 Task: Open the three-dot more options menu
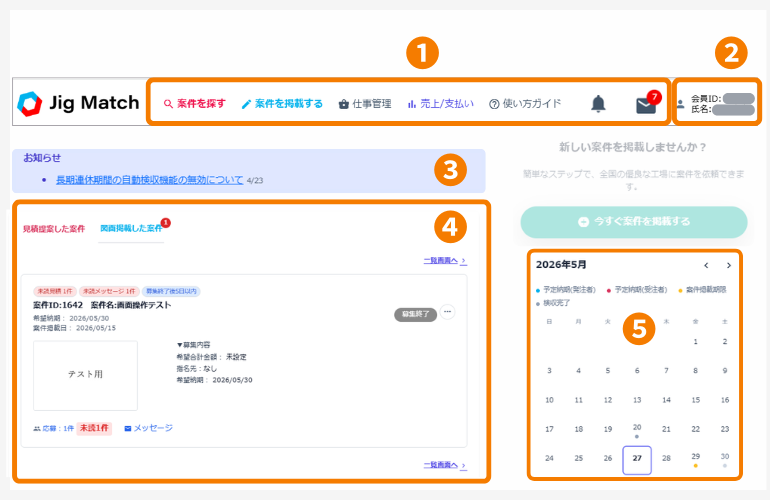click(x=447, y=312)
